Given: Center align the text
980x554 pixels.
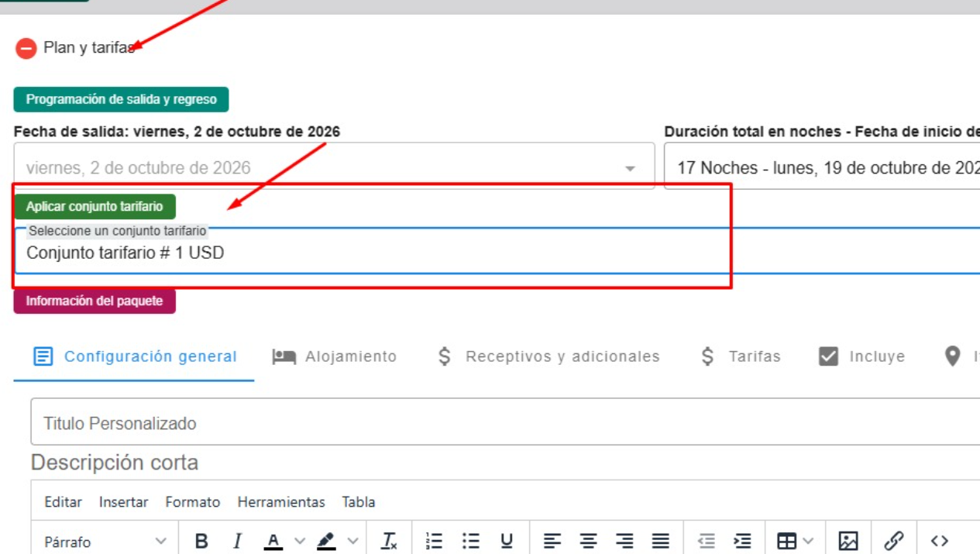Looking at the screenshot, I should pyautogui.click(x=589, y=541).
